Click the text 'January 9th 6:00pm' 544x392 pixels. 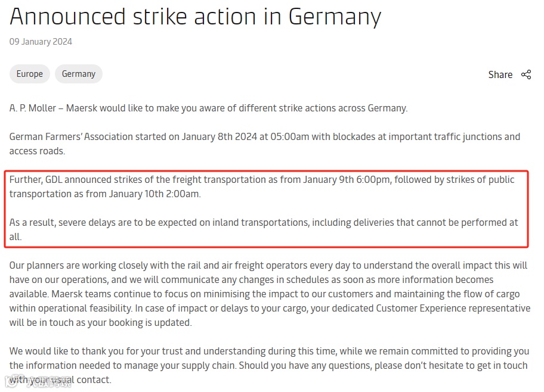point(345,179)
